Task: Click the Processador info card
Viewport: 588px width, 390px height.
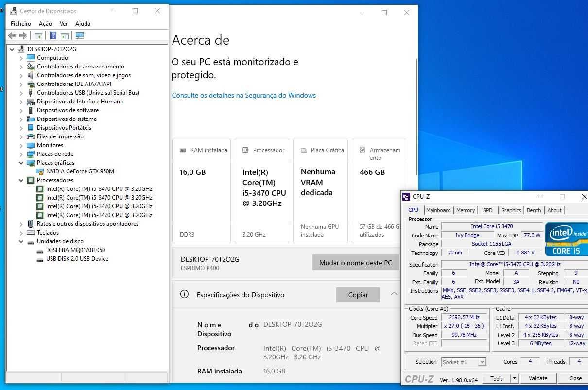Action: pyautogui.click(x=262, y=191)
